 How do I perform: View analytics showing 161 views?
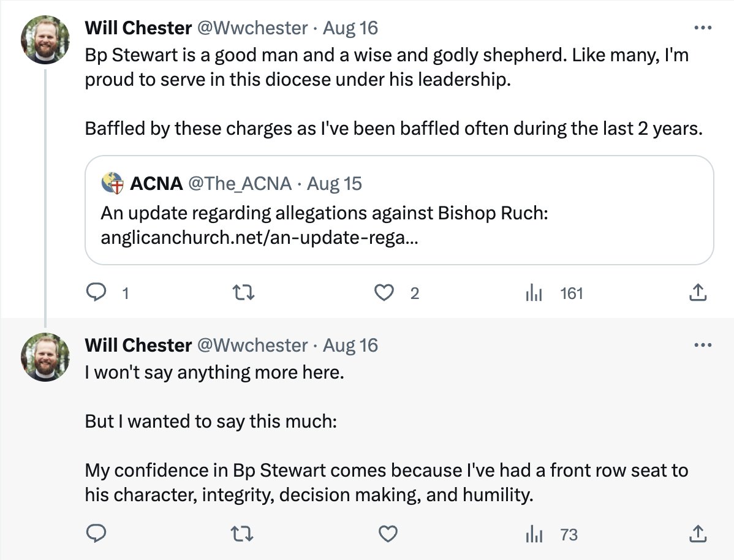click(x=535, y=294)
